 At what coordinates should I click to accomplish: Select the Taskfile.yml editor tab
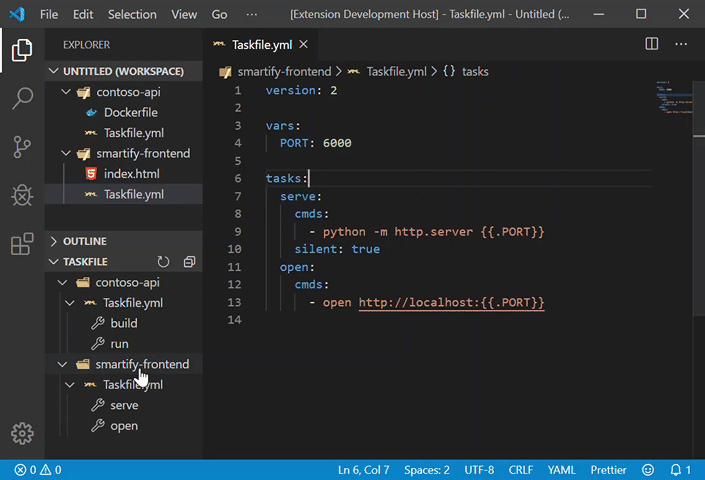(262, 44)
